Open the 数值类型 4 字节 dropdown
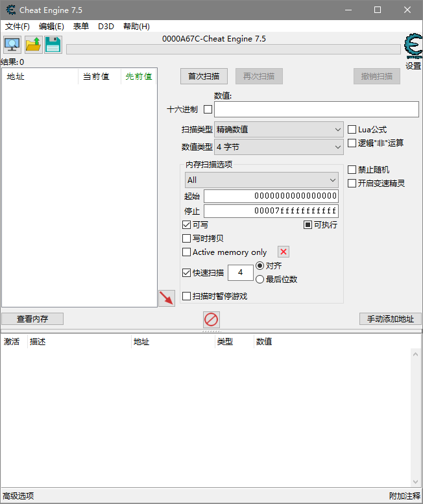 [x=279, y=147]
